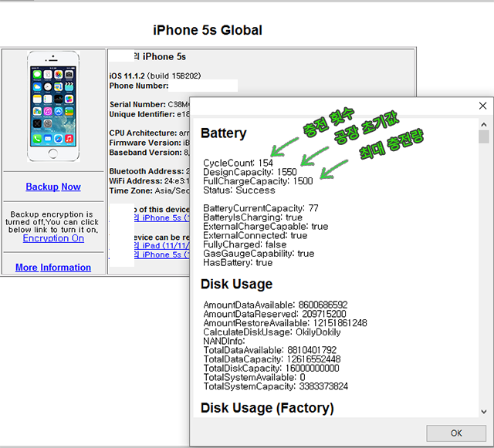Click BatteryIsCharging: true line
The height and width of the screenshot is (448, 494).
click(252, 217)
